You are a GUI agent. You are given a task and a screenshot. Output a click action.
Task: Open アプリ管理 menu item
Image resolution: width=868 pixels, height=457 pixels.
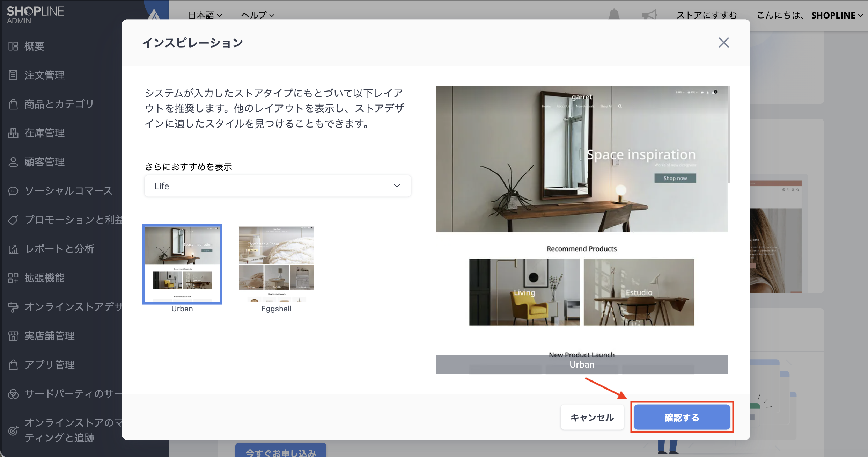tap(49, 365)
